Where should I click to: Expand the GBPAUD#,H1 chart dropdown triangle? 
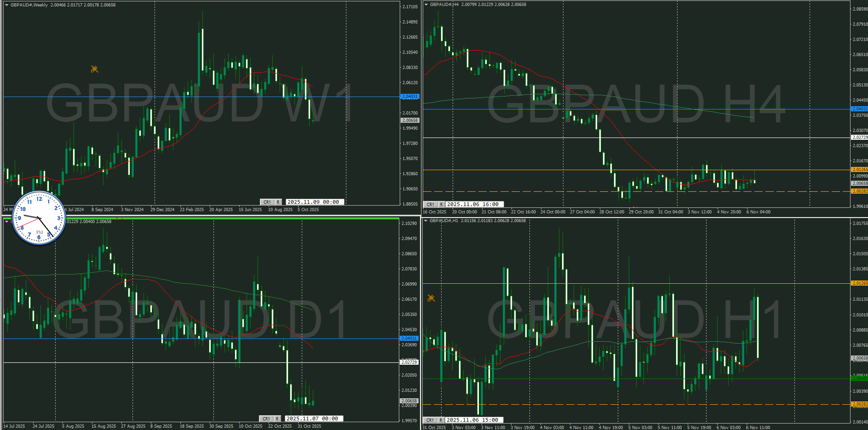pyautogui.click(x=426, y=221)
